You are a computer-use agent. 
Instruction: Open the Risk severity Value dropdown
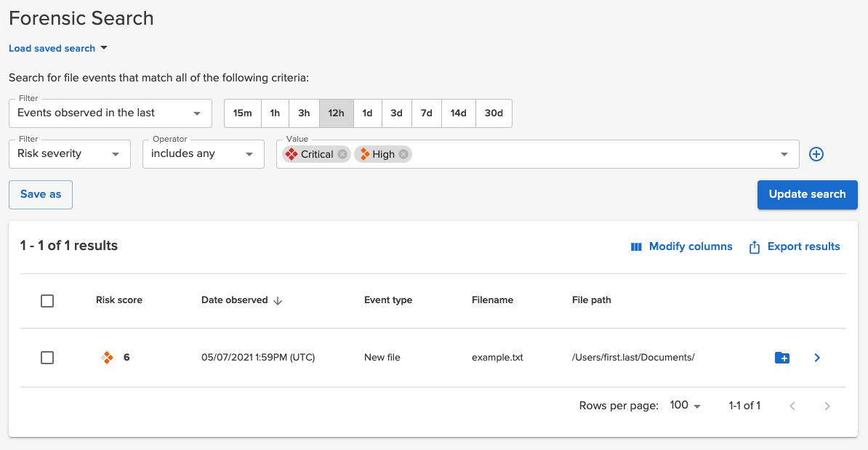click(x=783, y=154)
